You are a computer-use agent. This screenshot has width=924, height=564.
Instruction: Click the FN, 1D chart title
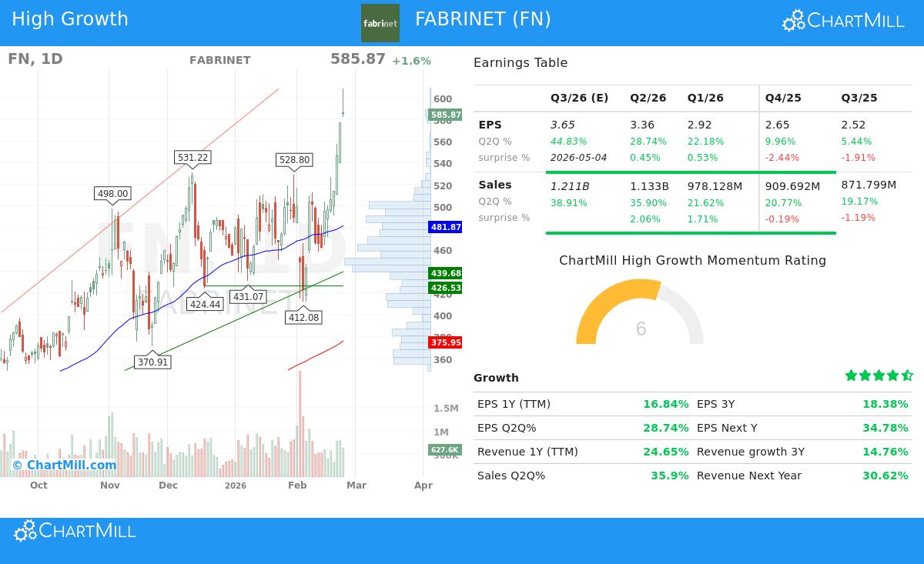[34, 58]
